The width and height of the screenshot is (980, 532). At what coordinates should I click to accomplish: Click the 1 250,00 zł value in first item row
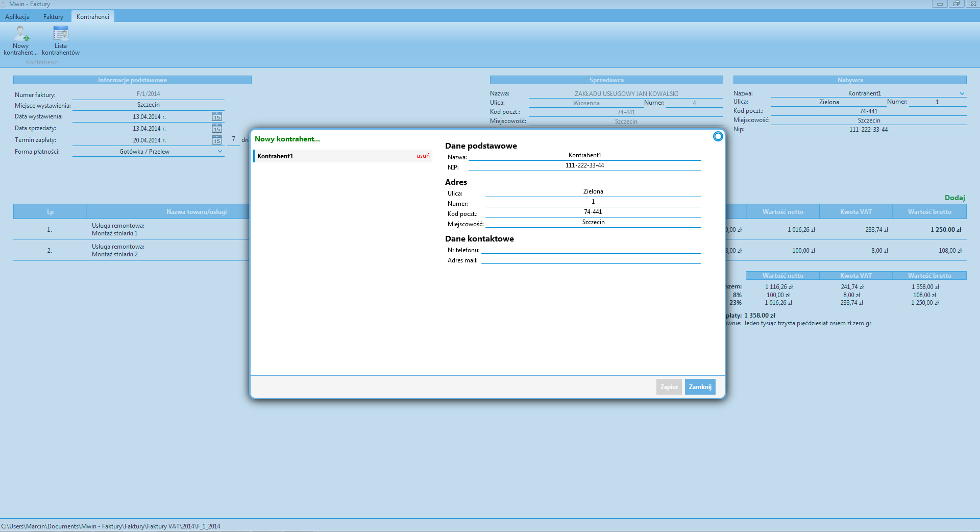point(946,230)
